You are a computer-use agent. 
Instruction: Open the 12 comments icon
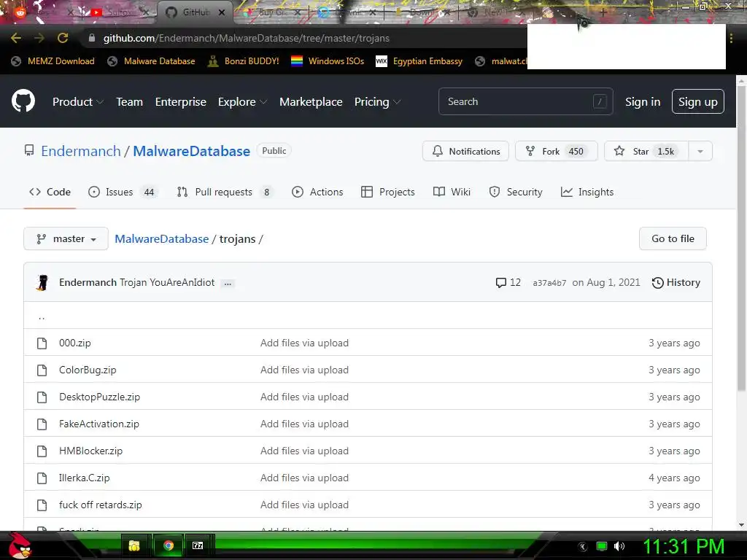508,282
